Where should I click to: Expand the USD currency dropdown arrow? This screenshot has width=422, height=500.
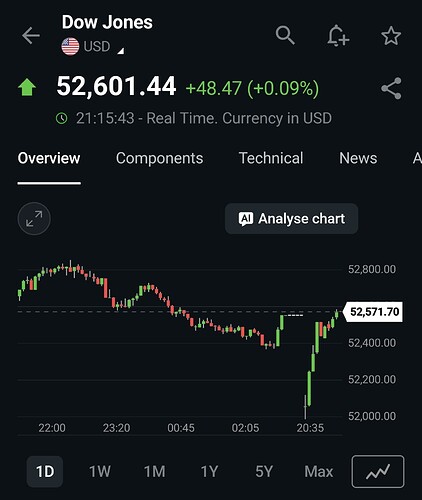click(121, 51)
